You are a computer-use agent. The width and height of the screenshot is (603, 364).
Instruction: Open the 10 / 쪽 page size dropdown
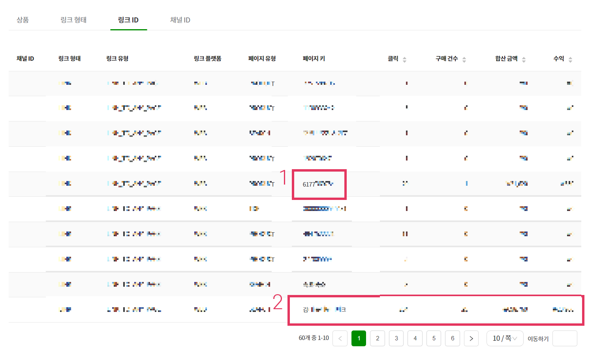click(505, 338)
